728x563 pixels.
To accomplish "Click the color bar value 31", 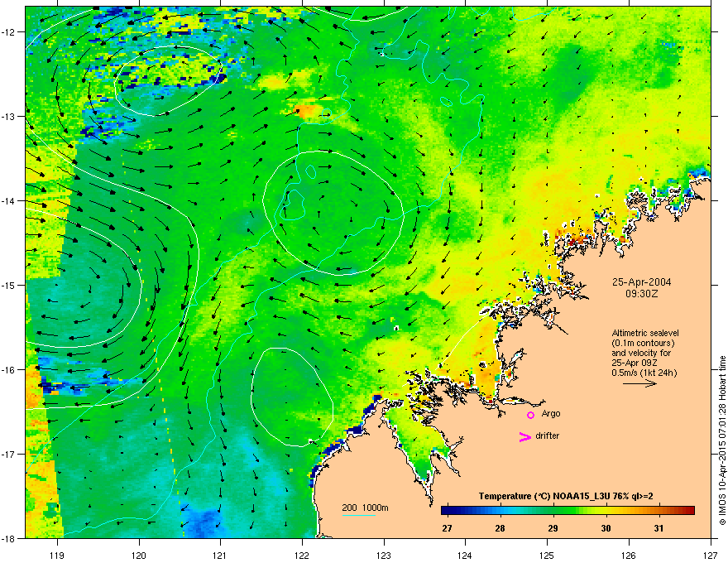I will (x=659, y=528).
